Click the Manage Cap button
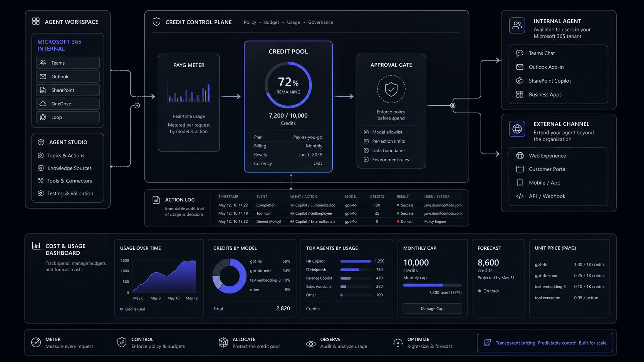Screen dimensions: 644x362 tap(432, 309)
